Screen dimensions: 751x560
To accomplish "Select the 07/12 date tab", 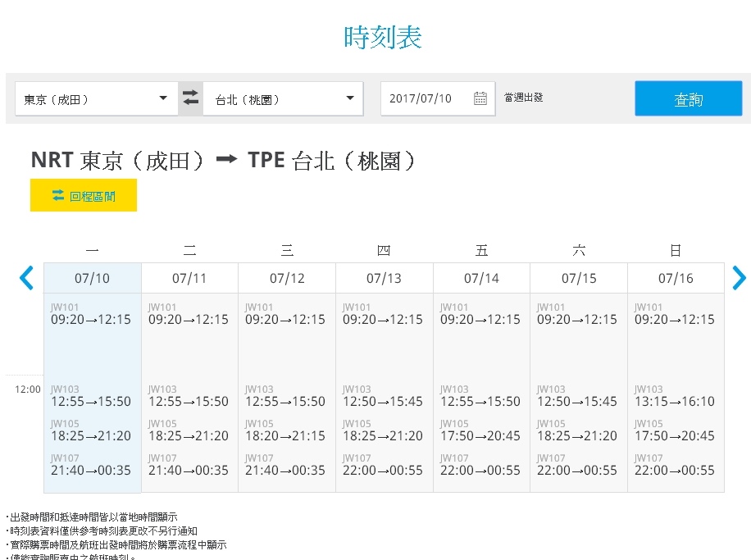I will 287,278.
